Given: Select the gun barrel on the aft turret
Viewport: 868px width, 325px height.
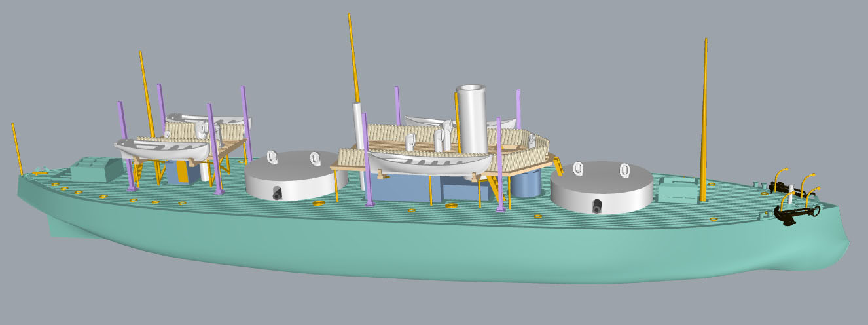Looking at the screenshot, I should (x=276, y=194).
